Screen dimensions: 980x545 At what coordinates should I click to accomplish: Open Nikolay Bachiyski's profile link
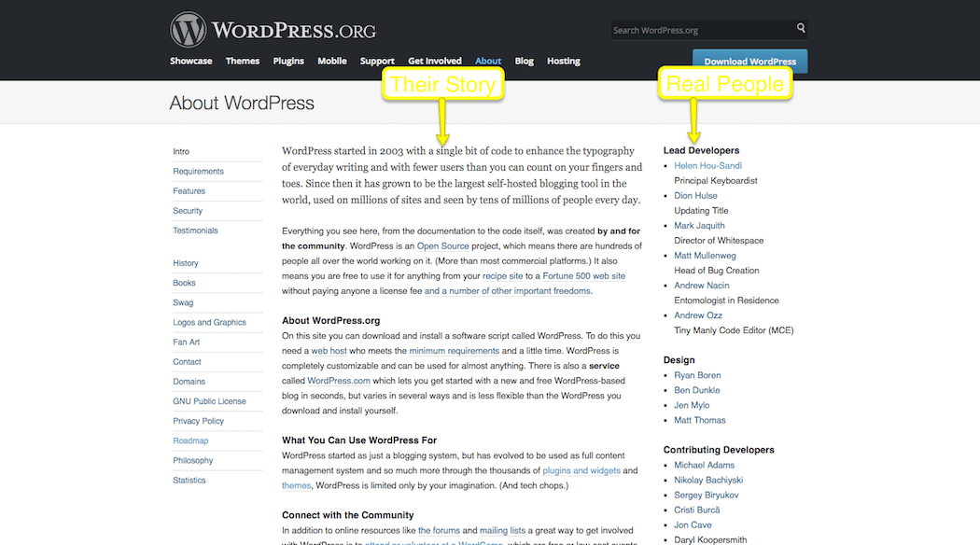[708, 482]
